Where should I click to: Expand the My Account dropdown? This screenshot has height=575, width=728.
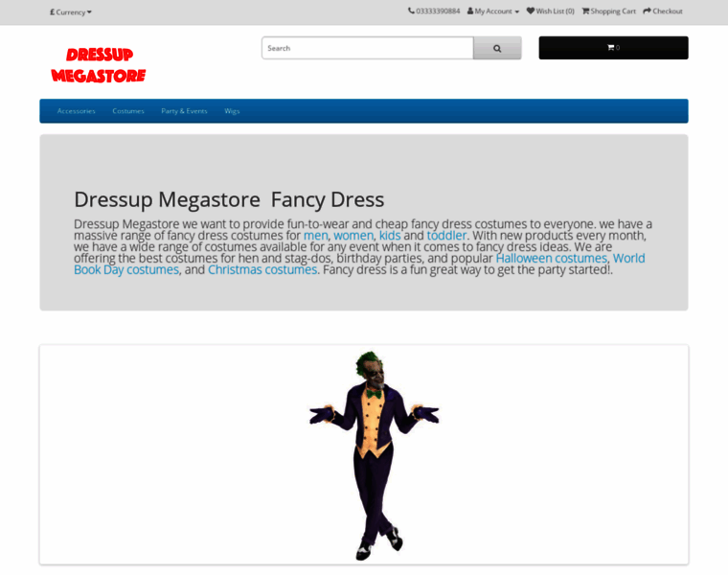click(493, 11)
